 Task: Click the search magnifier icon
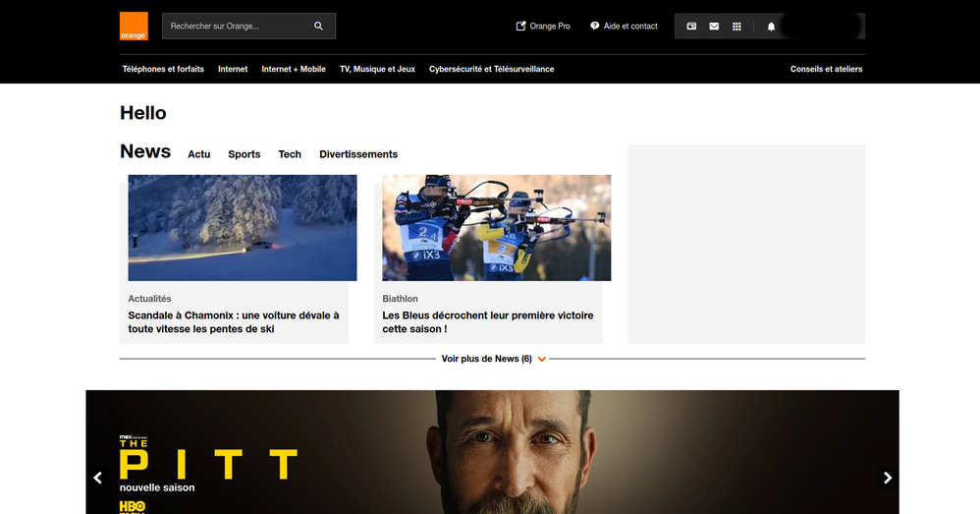pos(318,27)
